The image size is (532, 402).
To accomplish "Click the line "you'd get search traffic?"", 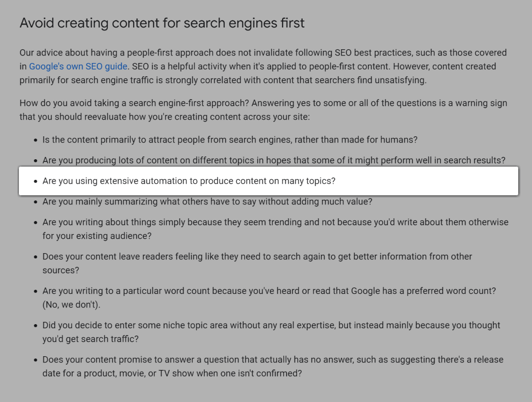I will [x=90, y=339].
